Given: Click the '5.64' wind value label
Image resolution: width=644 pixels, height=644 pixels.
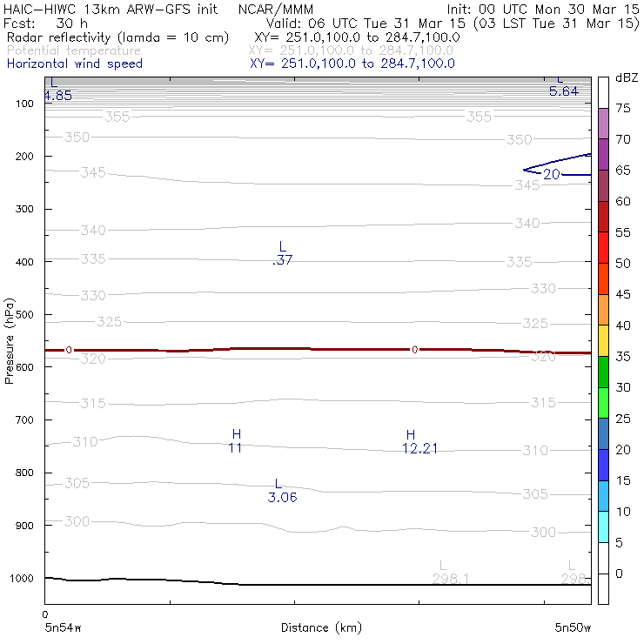Looking at the screenshot, I should point(564,91).
